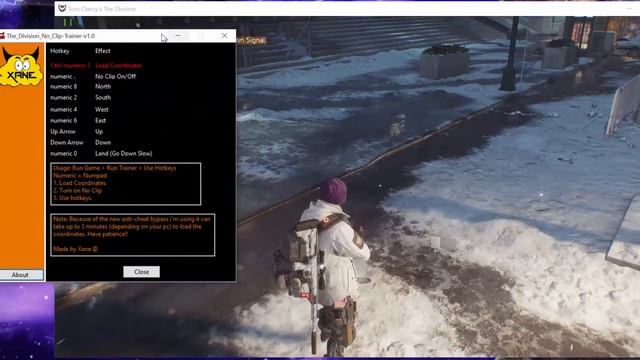Click the '1. Load Coordinates' usage step
This screenshot has height=360, width=640.
coord(80,183)
